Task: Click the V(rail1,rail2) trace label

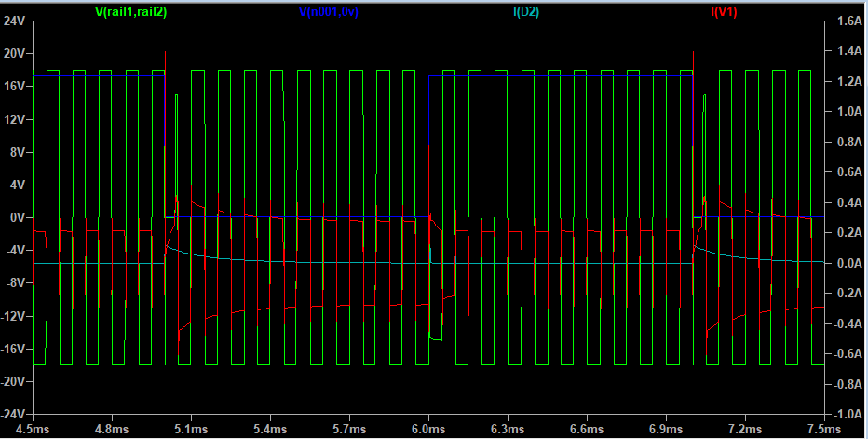Action: point(130,11)
